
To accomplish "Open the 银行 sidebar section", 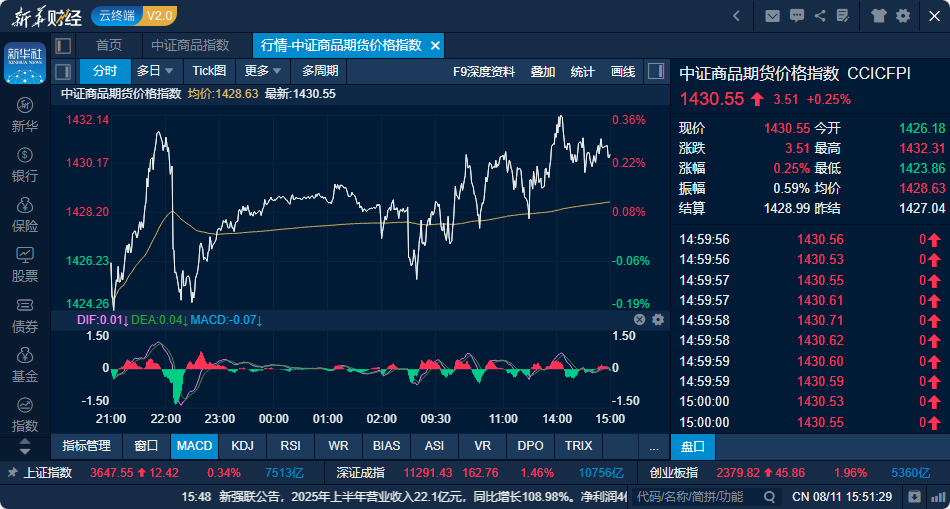I will coord(25,165).
